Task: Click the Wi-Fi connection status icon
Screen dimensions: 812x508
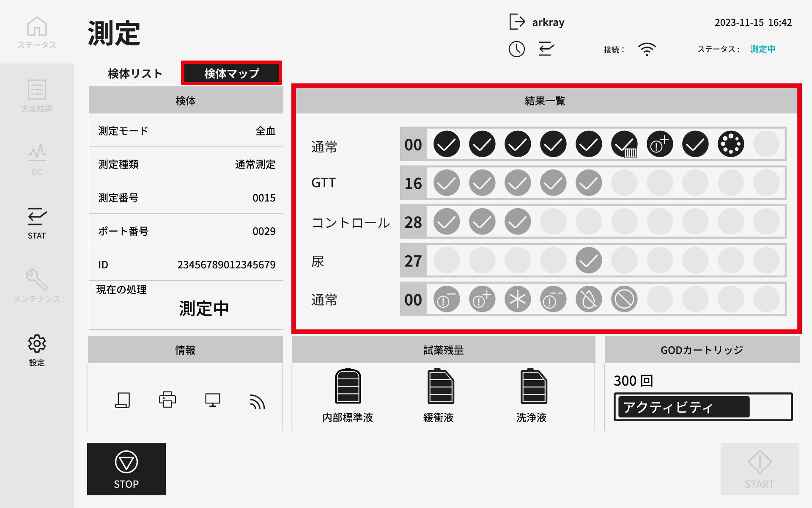Action: pos(648,48)
